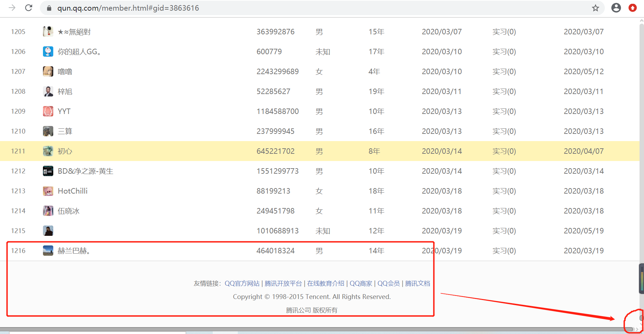The image size is (644, 334).
Task: Open the 在线教育介绍 footer link
Action: pyautogui.click(x=325, y=284)
